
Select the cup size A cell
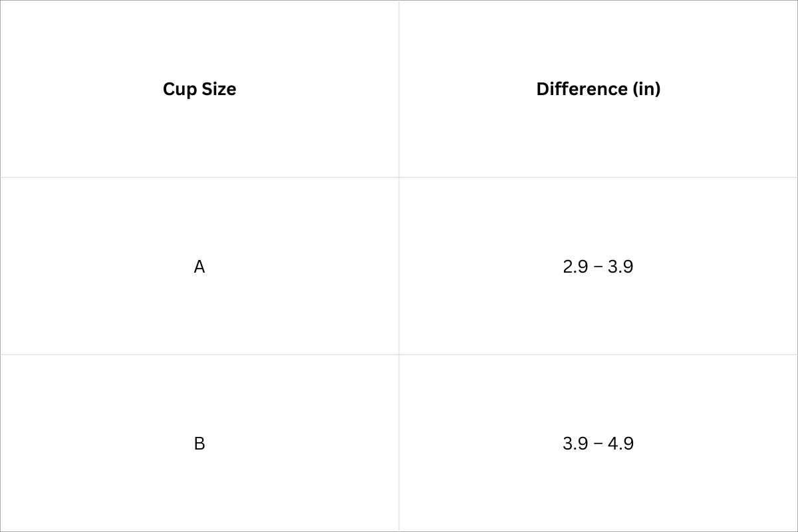pyautogui.click(x=199, y=267)
